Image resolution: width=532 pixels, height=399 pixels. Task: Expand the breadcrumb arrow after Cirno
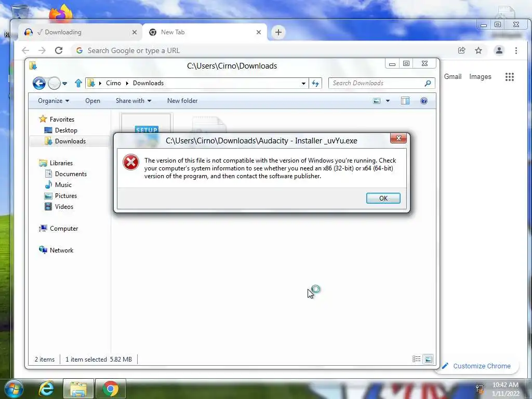(127, 83)
